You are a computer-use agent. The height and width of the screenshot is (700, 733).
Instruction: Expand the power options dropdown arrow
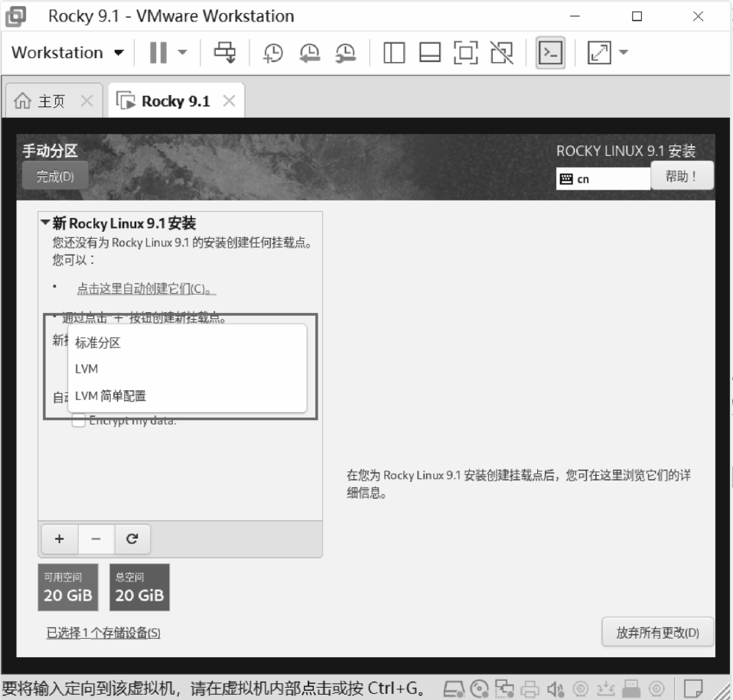pos(182,53)
